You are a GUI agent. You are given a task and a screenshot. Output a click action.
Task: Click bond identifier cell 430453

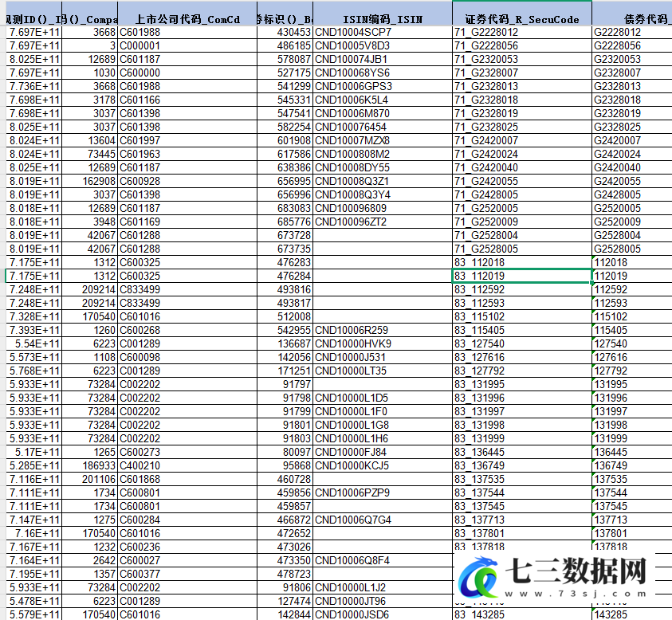(x=285, y=32)
